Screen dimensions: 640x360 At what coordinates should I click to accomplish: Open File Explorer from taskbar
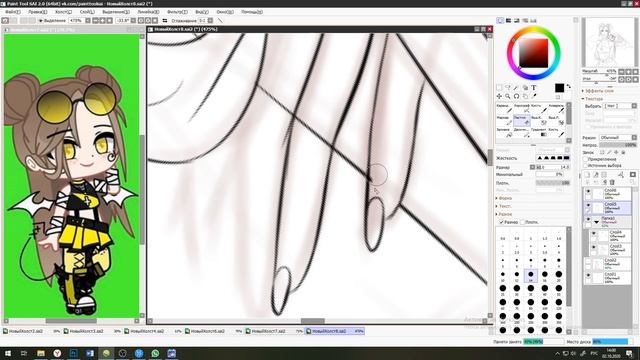pyautogui.click(x=41, y=353)
